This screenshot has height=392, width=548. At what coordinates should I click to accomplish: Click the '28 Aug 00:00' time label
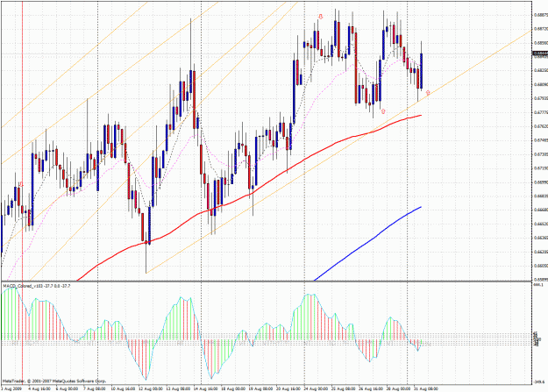point(399,388)
